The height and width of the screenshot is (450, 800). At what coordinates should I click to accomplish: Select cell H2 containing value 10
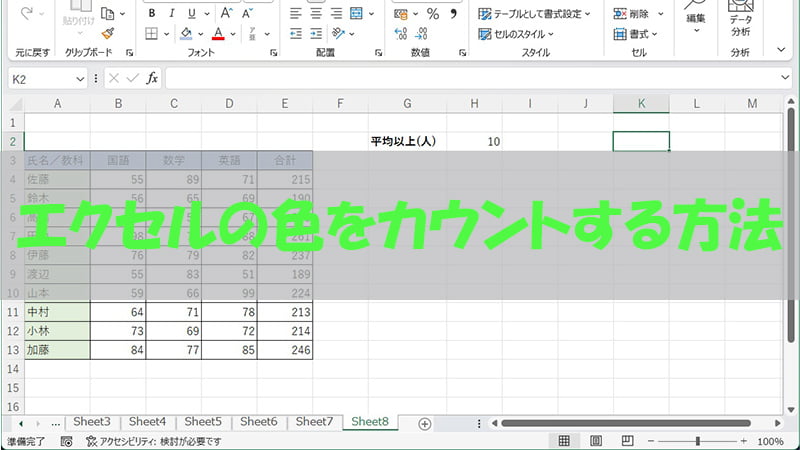pos(474,142)
